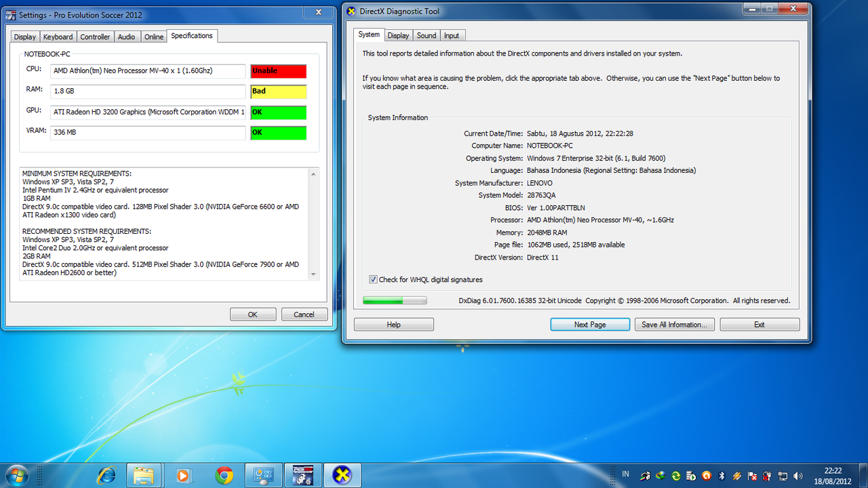
Task: Click OK in PES Settings
Action: [253, 314]
